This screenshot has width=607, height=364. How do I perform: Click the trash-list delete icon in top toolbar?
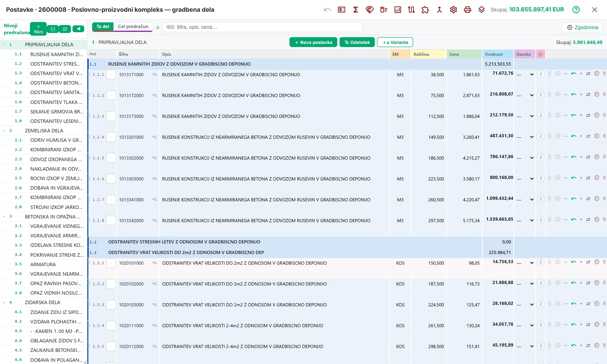[x=384, y=10]
